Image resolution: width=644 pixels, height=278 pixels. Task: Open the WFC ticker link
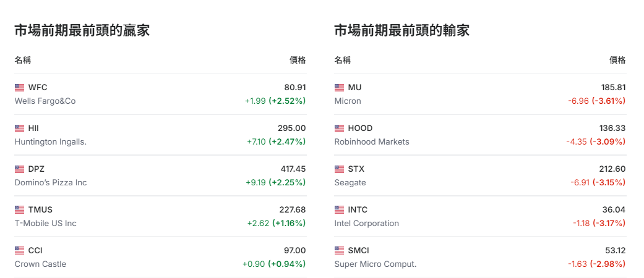pos(38,88)
